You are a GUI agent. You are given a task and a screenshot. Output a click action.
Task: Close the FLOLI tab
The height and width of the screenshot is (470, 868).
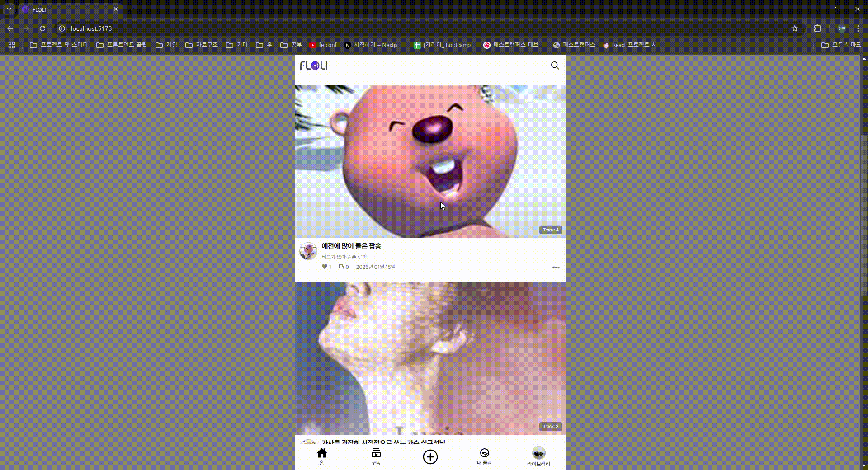[116, 9]
